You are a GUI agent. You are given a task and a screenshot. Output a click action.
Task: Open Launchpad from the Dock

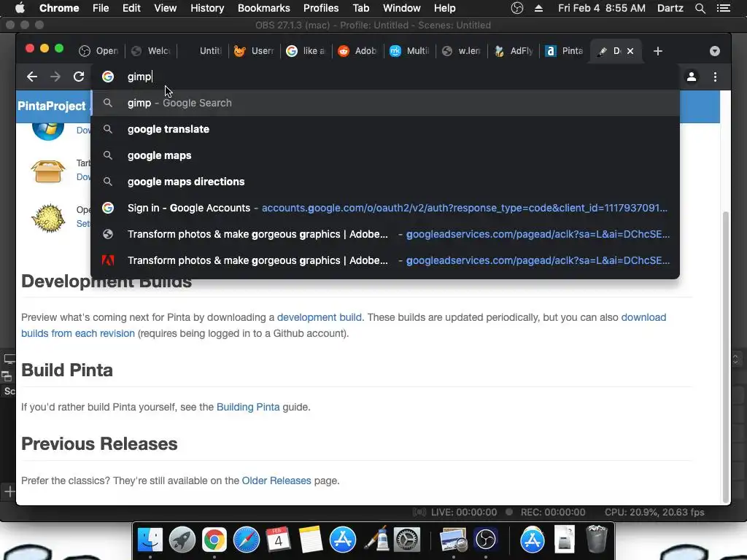point(182,540)
